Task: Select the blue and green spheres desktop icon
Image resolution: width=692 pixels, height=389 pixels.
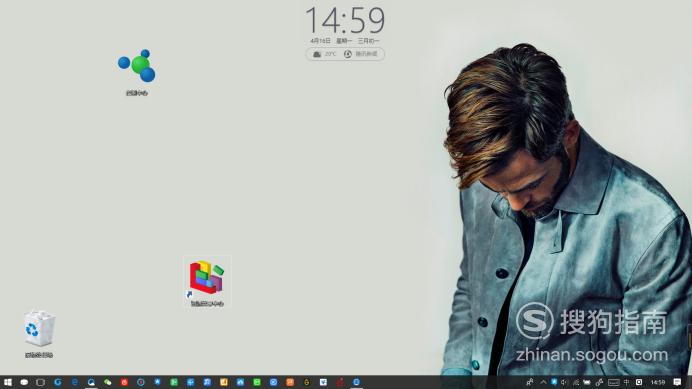Action: coord(137,72)
